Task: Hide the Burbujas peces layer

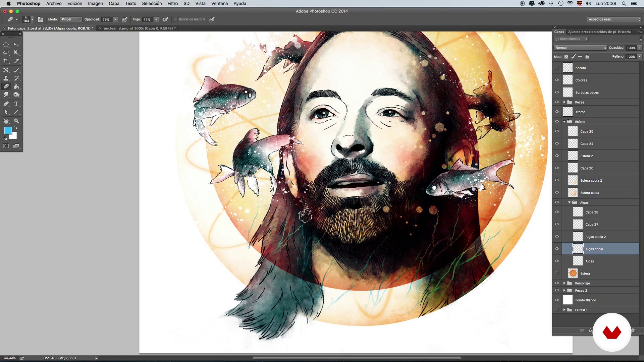Action: click(x=557, y=92)
